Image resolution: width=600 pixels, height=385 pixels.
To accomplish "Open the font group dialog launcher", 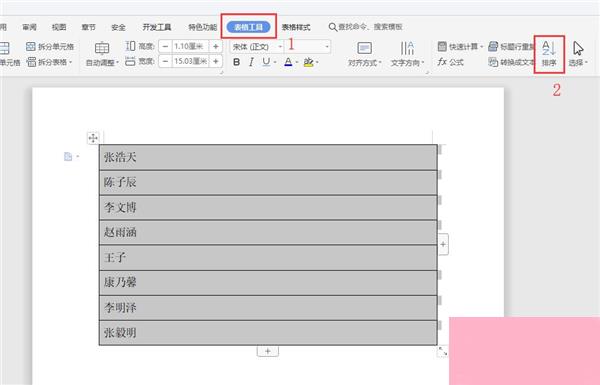I will tap(221, 72).
